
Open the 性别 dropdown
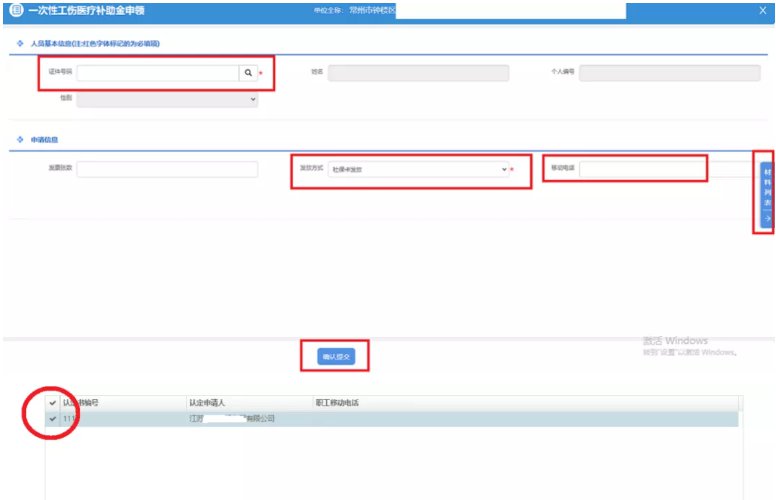coord(167,99)
